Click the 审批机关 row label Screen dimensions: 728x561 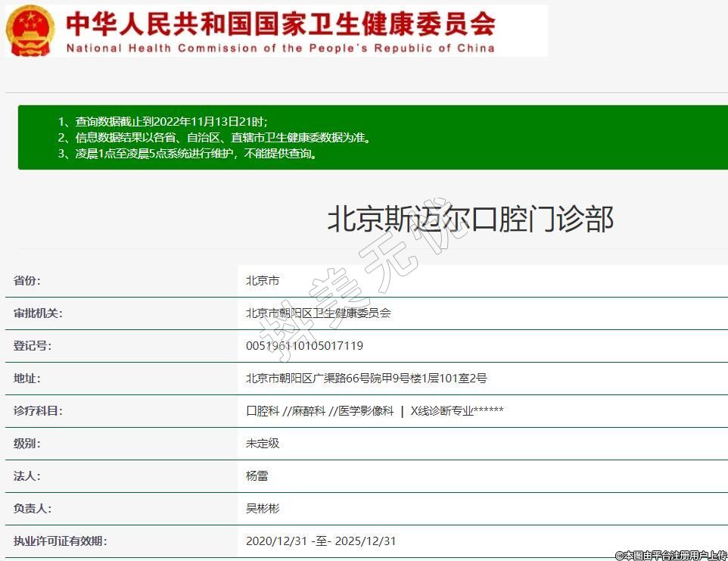click(x=38, y=313)
